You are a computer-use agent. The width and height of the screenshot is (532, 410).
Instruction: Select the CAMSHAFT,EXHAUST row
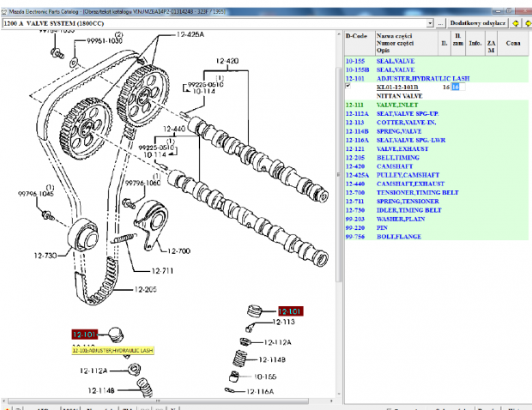(x=436, y=184)
